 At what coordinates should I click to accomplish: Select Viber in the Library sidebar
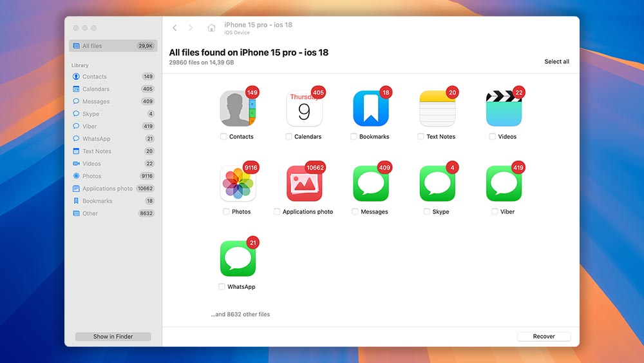[x=113, y=126]
